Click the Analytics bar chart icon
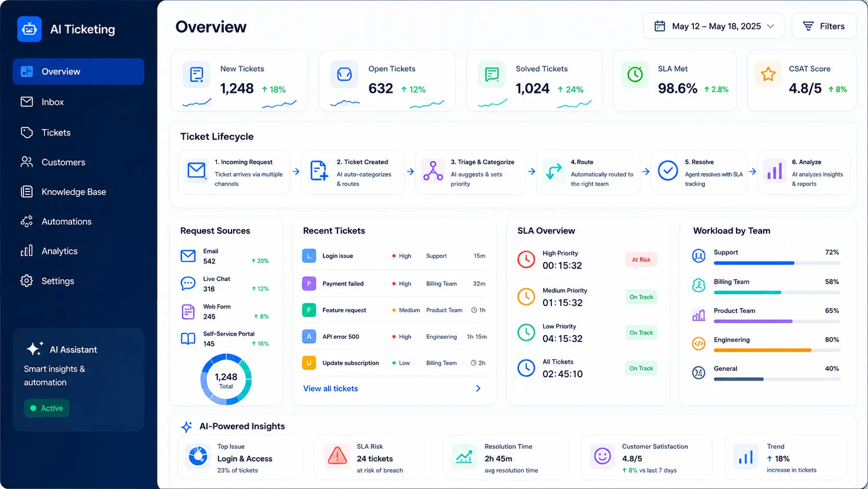The height and width of the screenshot is (489, 868). [x=26, y=251]
